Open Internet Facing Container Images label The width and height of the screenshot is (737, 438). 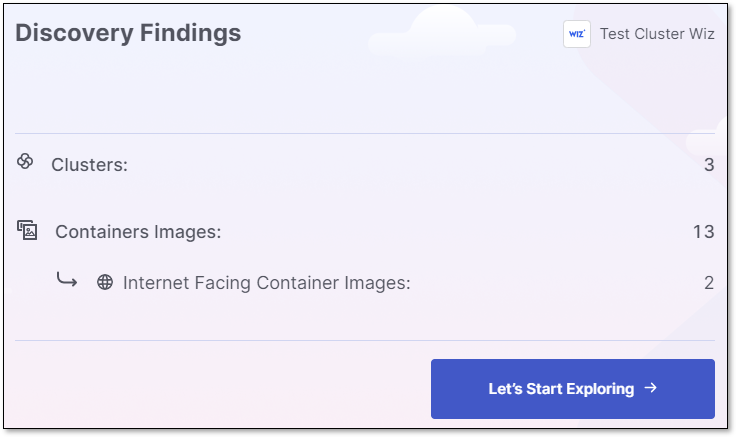(267, 283)
